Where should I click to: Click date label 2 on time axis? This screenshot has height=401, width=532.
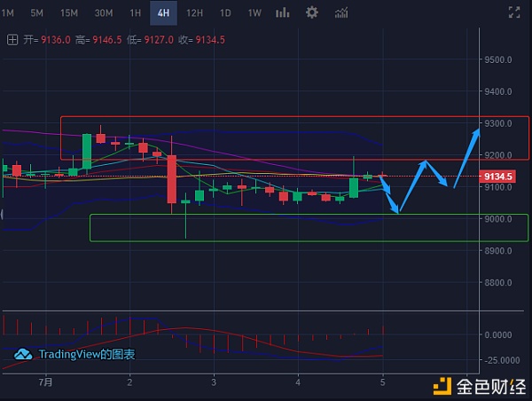(129, 382)
